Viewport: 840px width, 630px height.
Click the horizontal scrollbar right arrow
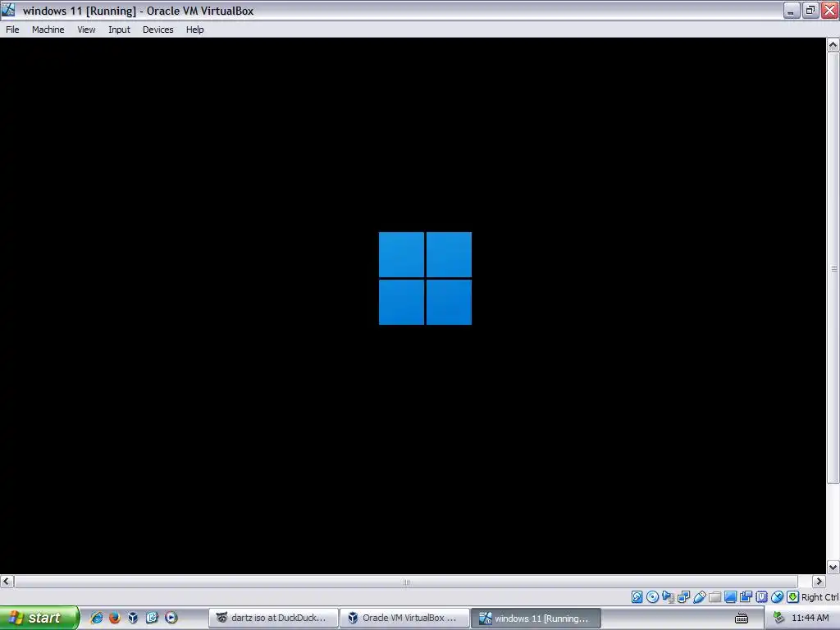[819, 582]
